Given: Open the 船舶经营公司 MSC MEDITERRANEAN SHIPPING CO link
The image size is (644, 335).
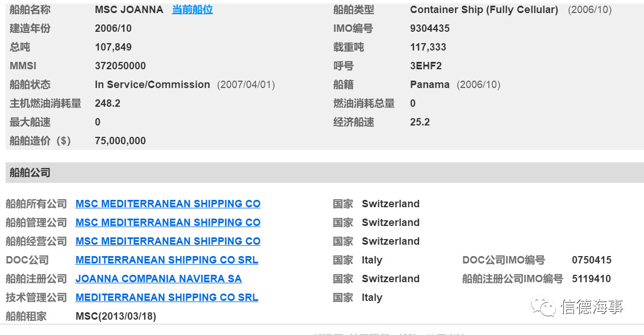Looking at the screenshot, I should coord(168,241).
